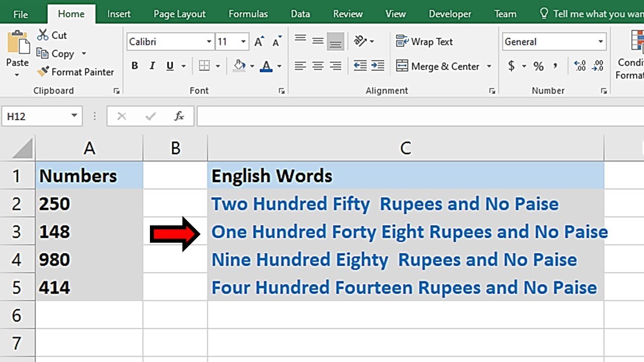
Task: Set Middle Align vertical alignment
Action: tap(318, 41)
